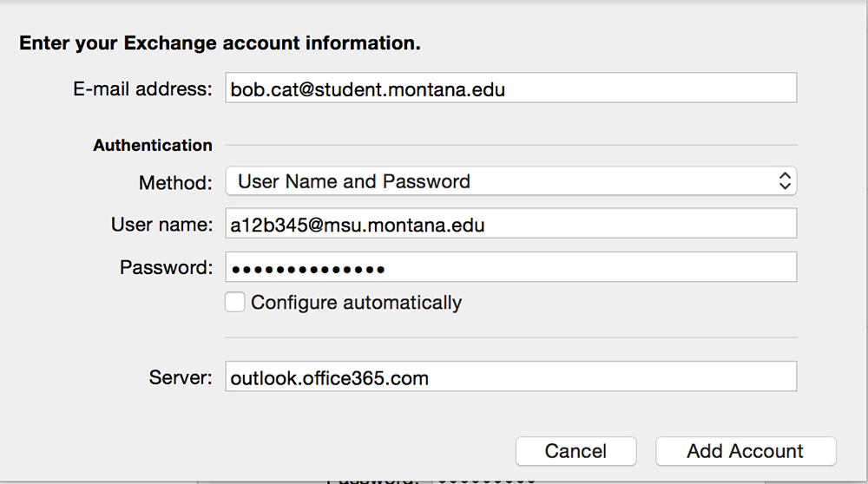This screenshot has height=484, width=868.
Task: Enable the Configure automatically checkbox
Action: pos(234,302)
